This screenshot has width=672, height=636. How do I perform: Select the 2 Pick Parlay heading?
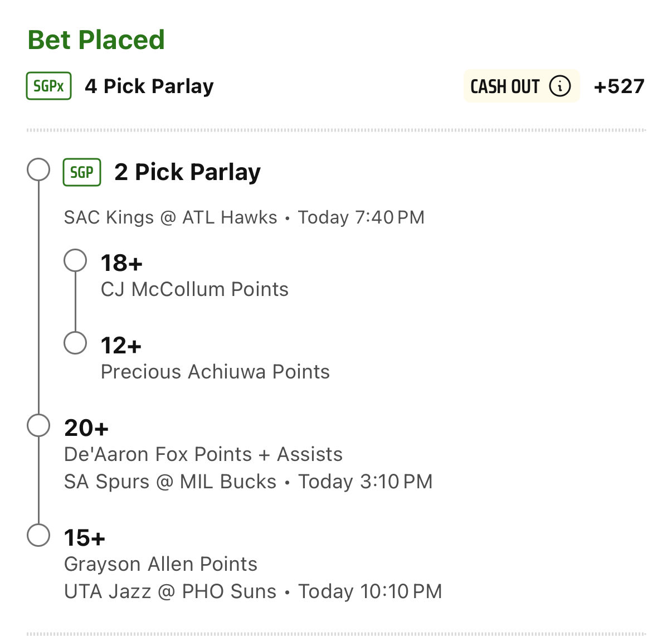click(187, 172)
